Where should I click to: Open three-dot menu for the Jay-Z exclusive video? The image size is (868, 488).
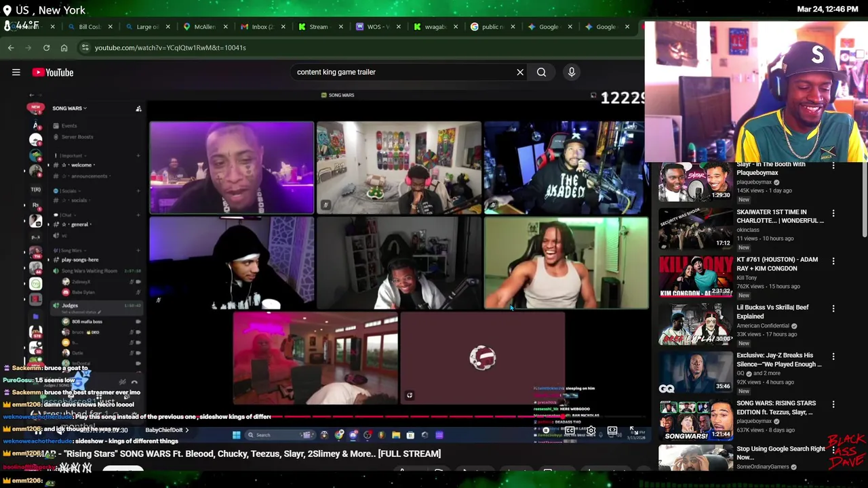pyautogui.click(x=833, y=357)
